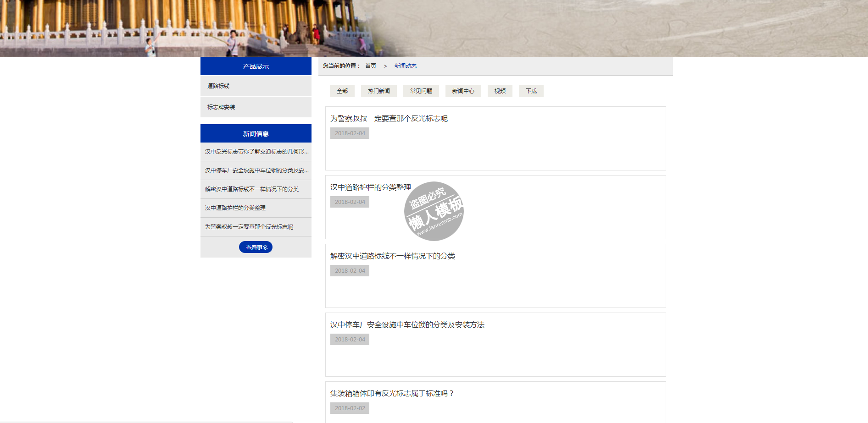The height and width of the screenshot is (423, 868).
Task: Open 标志牌安装 in the product sidebar
Action: click(221, 107)
